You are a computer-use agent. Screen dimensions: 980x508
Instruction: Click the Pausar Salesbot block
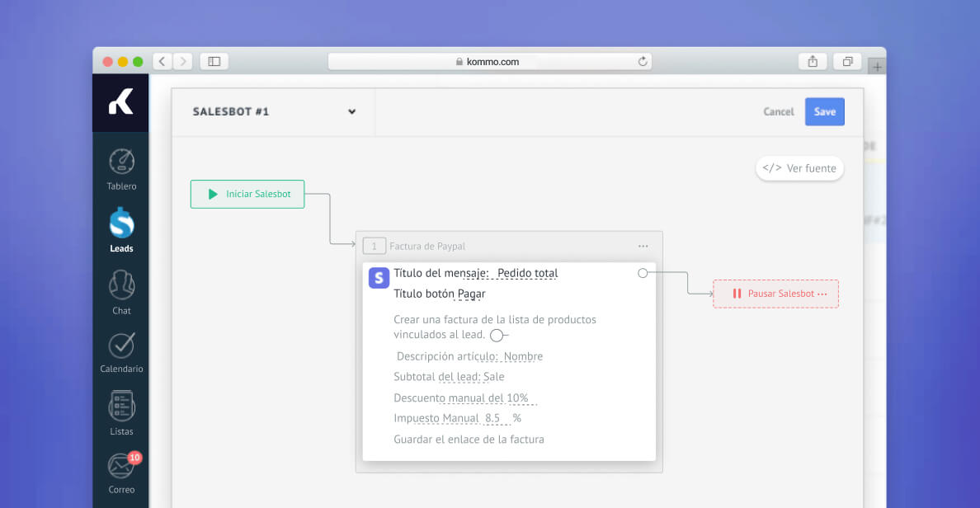(775, 294)
